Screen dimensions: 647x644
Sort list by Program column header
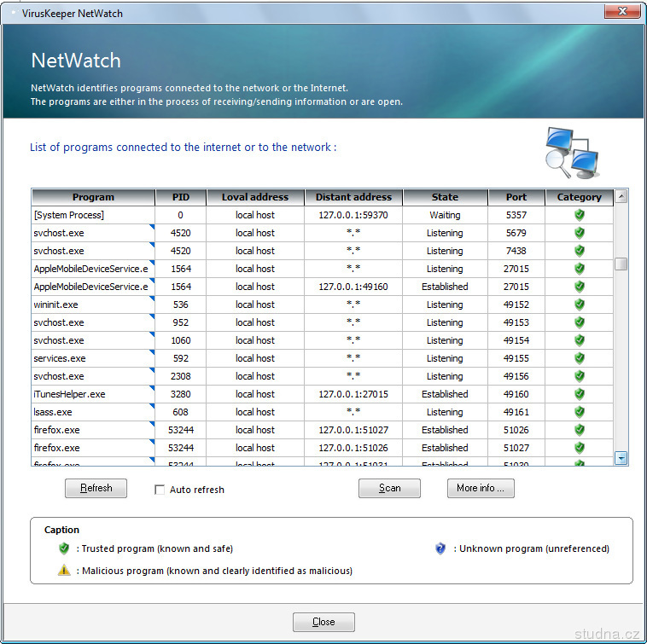(x=93, y=197)
